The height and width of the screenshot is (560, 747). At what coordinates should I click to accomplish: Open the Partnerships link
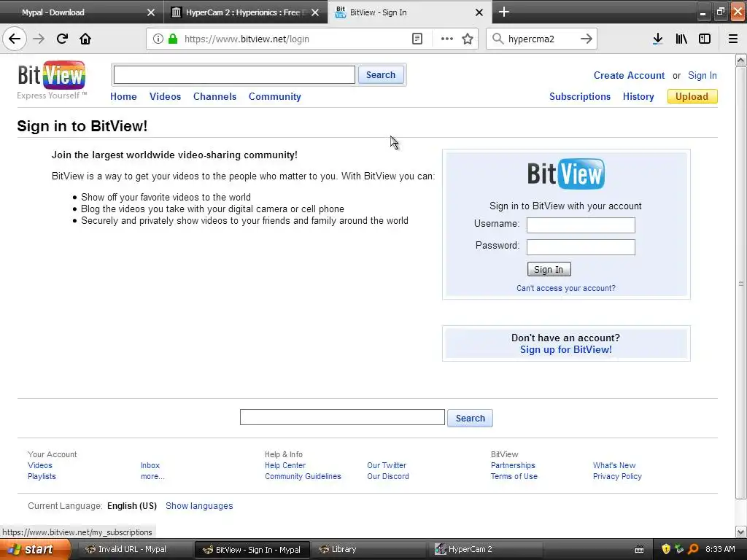coord(513,465)
